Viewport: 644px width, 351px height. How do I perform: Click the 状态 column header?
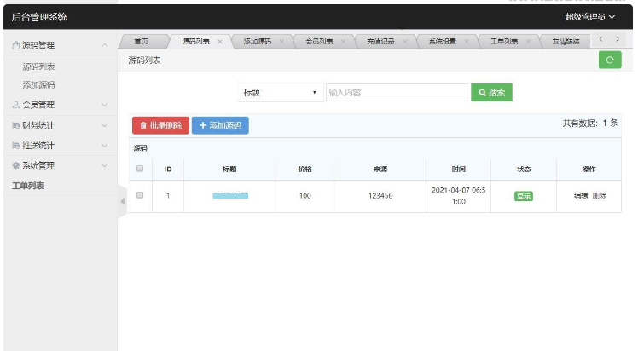click(x=524, y=169)
